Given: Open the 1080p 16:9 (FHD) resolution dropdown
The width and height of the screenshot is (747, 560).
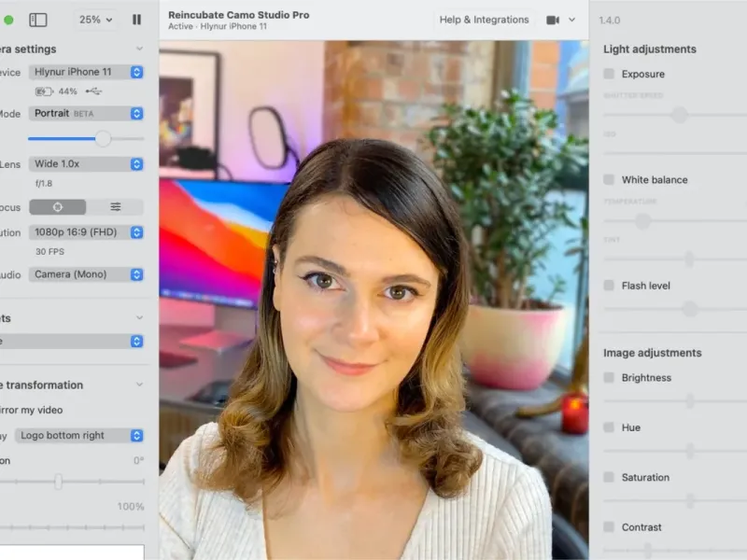Looking at the screenshot, I should [86, 232].
